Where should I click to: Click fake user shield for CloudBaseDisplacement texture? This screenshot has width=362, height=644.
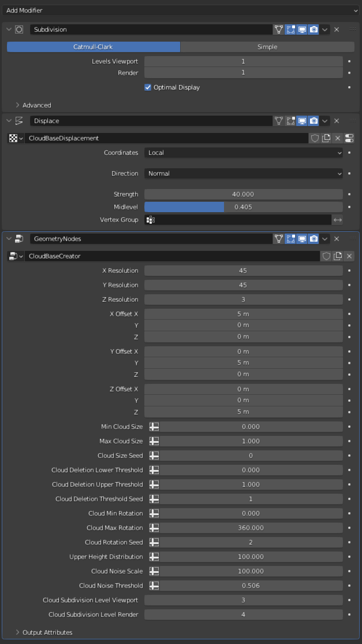click(315, 138)
